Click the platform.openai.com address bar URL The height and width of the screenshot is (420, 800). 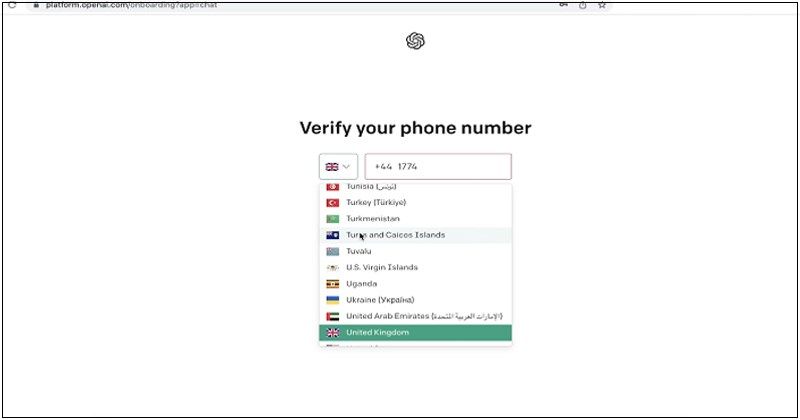click(132, 5)
